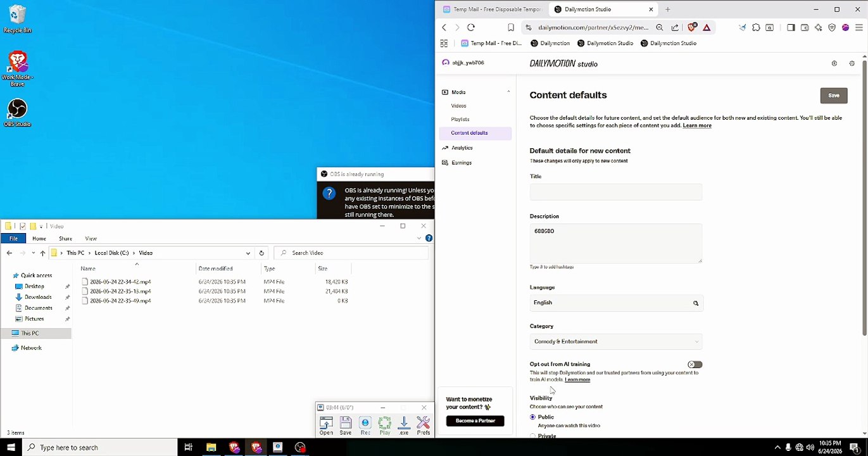Image resolution: width=868 pixels, height=456 pixels.
Task: Switch to the Temp Mail browser tab
Action: coord(492,9)
